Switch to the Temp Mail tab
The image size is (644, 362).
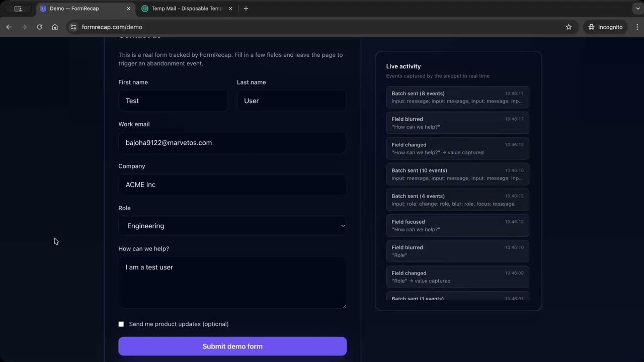click(x=187, y=9)
